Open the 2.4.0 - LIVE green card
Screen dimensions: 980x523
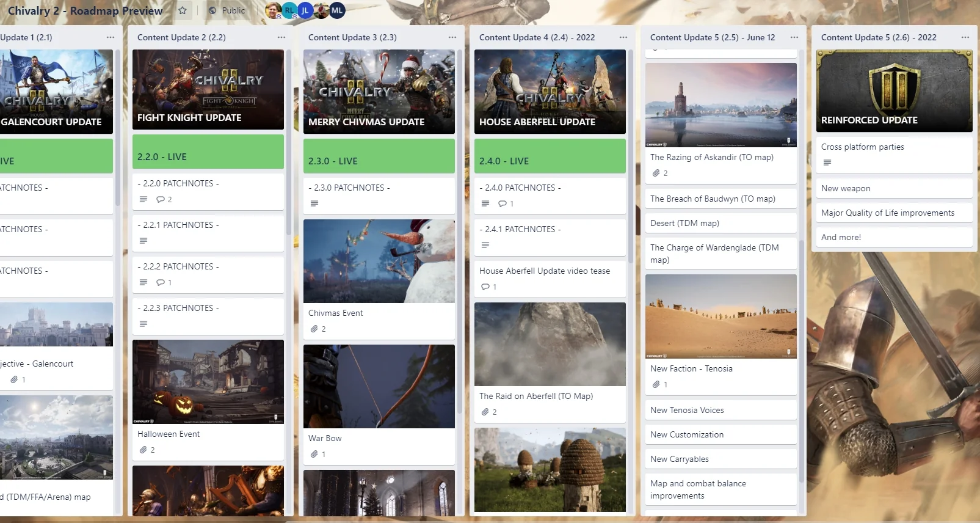[x=550, y=156]
